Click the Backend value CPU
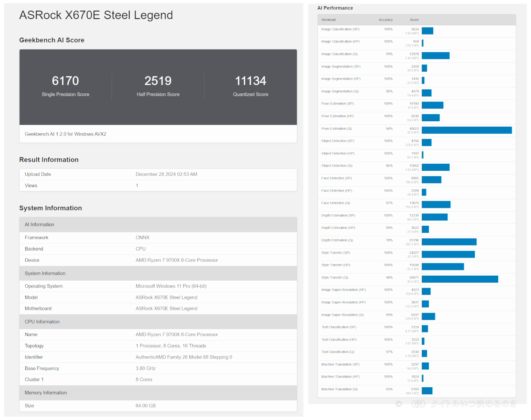531x420 pixels. click(141, 249)
